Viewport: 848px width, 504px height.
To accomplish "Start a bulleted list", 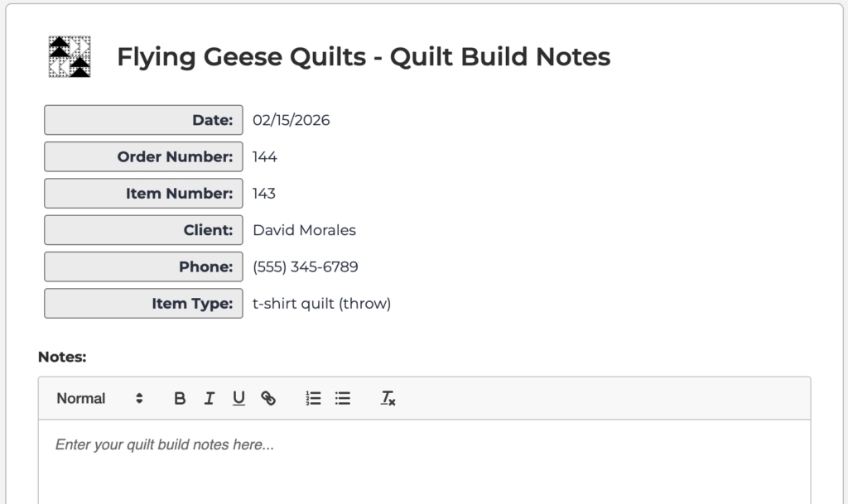I will 343,398.
